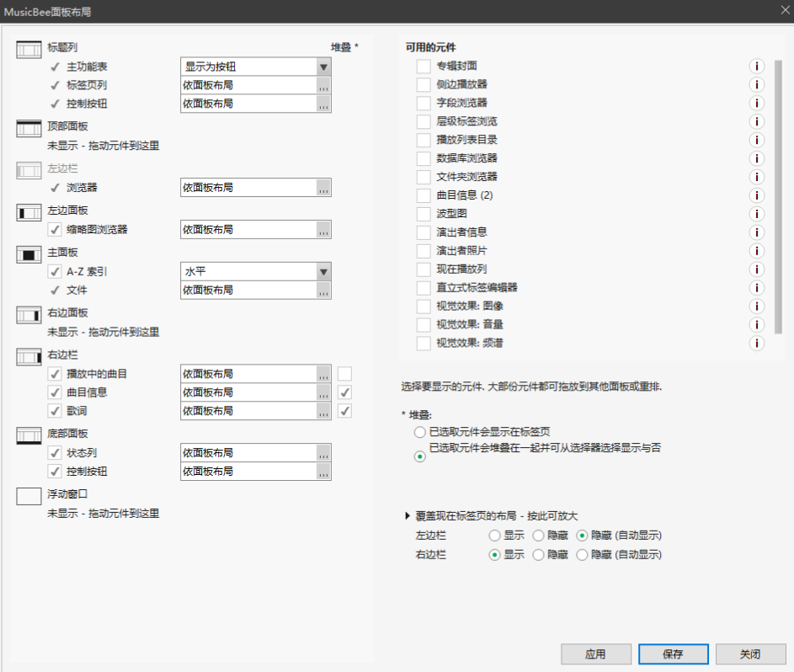Show info for 视觉效果: 图像 element
794x672 pixels.
click(x=756, y=307)
